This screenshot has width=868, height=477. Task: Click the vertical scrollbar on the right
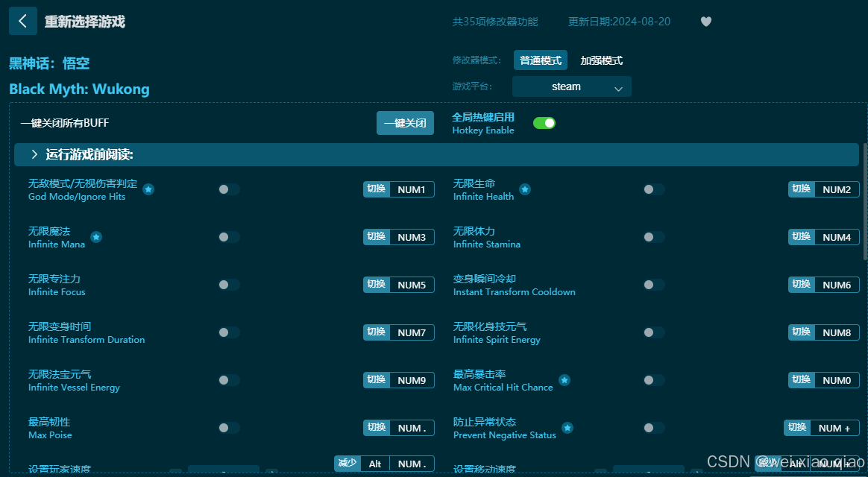865,201
